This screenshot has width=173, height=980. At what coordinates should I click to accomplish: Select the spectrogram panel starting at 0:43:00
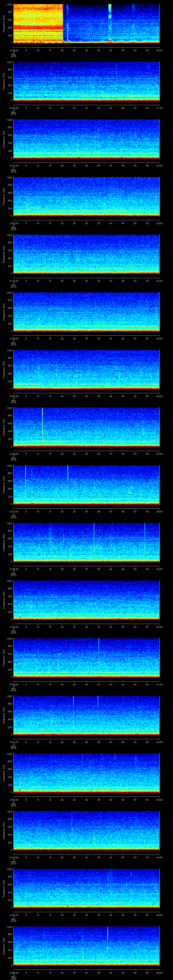[86, 831]
